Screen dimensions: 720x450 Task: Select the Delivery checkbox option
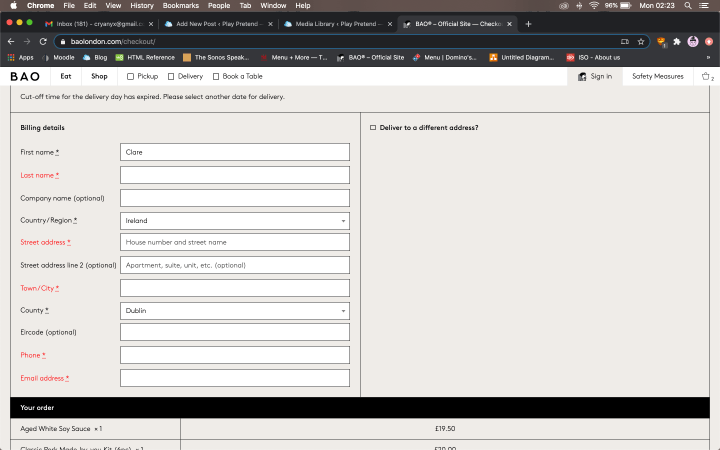[x=171, y=76]
